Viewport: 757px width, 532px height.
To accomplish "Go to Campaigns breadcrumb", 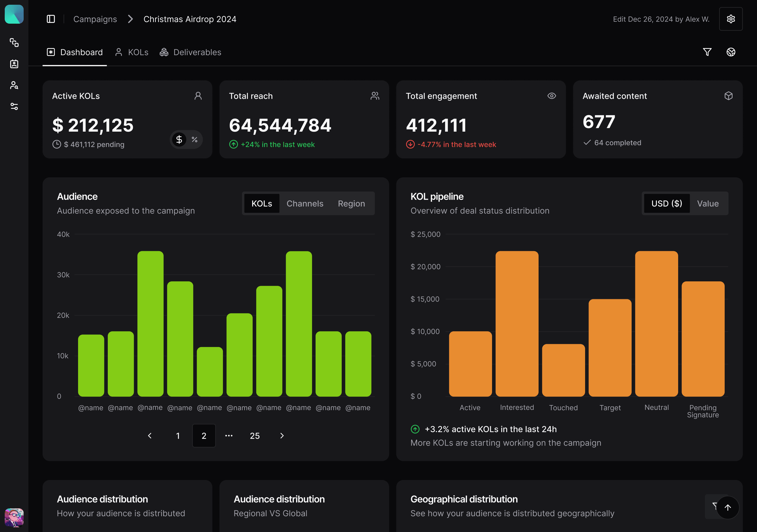I will (95, 19).
